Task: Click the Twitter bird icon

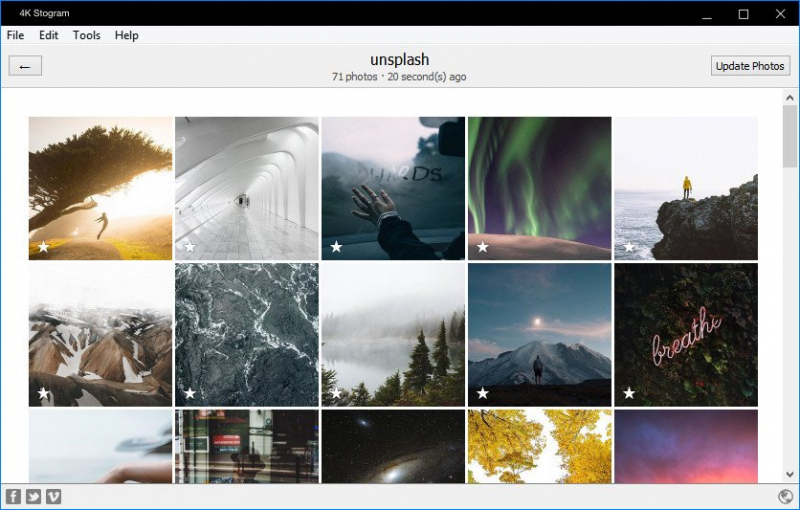Action: (33, 496)
